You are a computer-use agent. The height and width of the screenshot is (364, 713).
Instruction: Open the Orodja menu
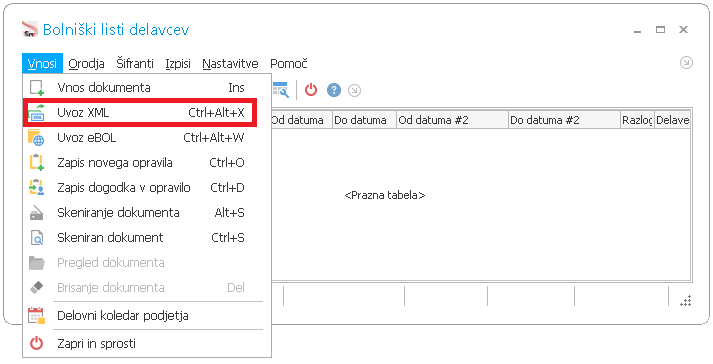tap(86, 64)
